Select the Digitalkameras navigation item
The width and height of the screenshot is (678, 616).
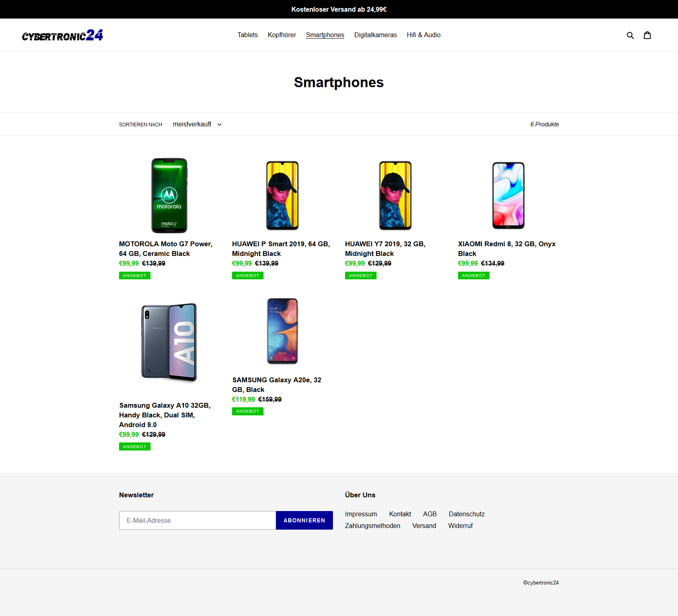pyautogui.click(x=375, y=35)
